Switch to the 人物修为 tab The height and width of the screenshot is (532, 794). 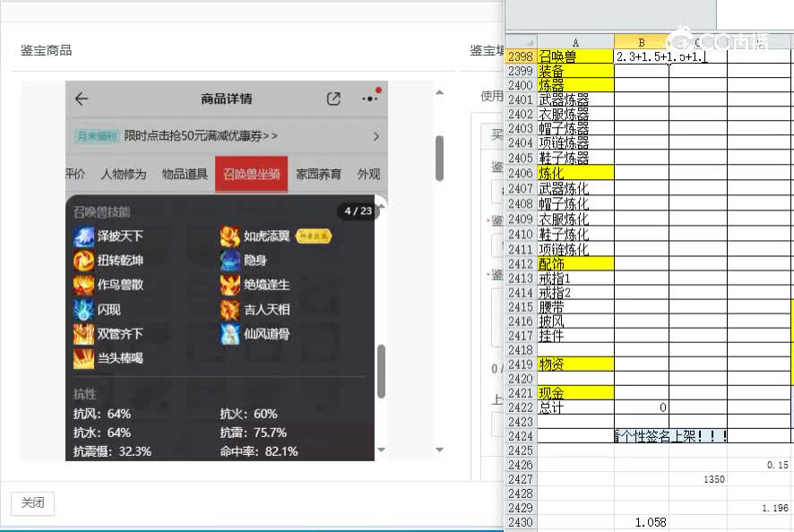point(124,174)
